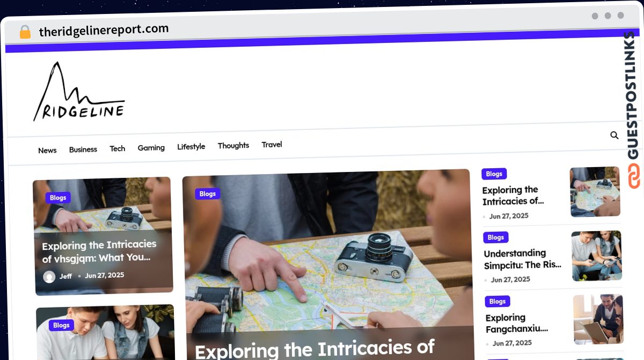
Task: Select the Gaming menu item
Action: tap(151, 148)
